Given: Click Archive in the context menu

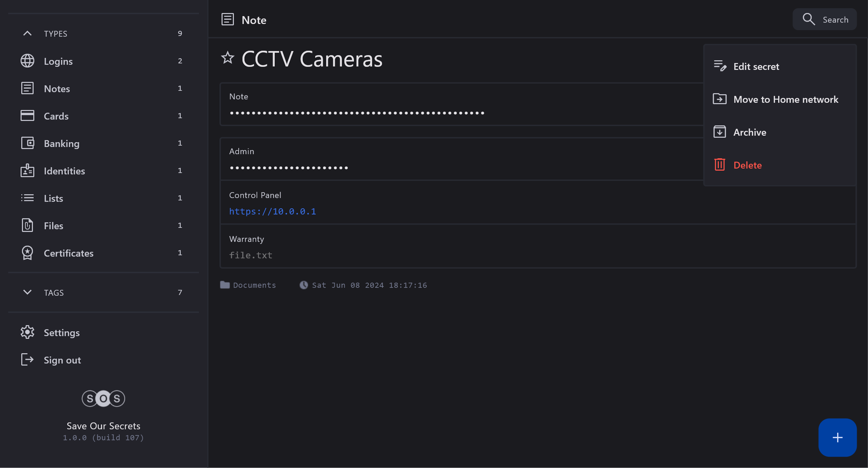Looking at the screenshot, I should pos(749,132).
